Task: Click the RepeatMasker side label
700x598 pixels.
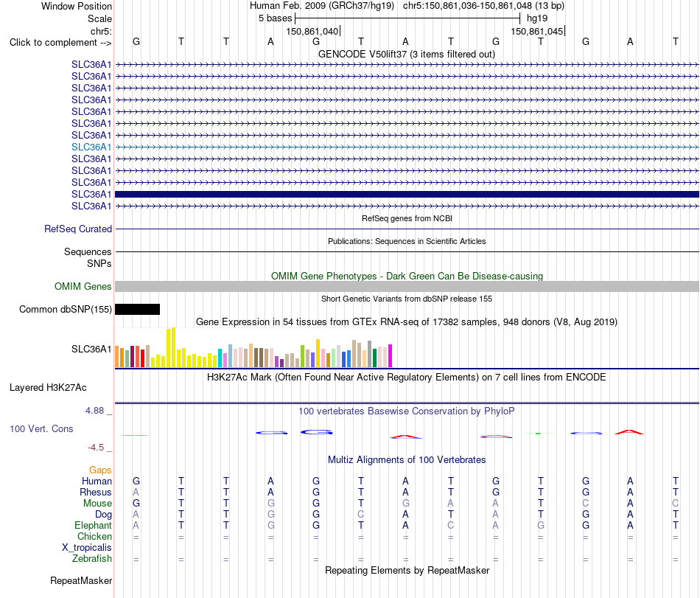Action: [x=81, y=580]
